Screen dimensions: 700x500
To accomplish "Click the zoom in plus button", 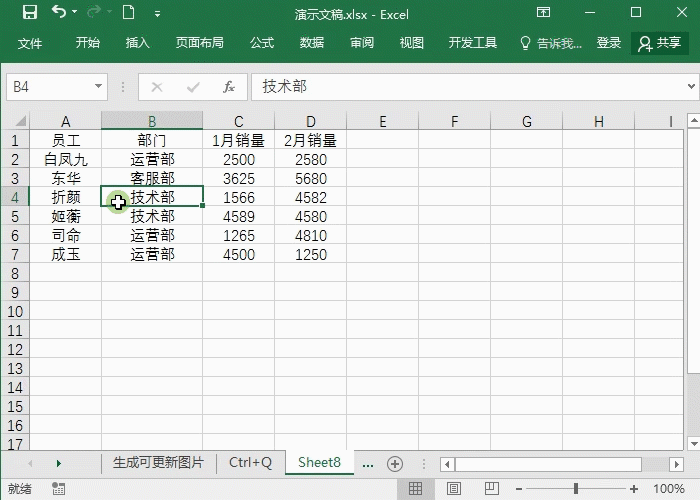I will [633, 489].
